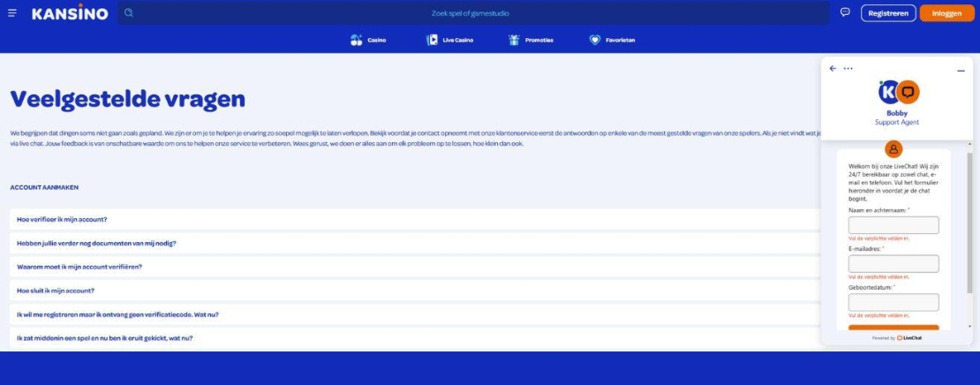Click the heart icon for Favorieten

(x=595, y=40)
